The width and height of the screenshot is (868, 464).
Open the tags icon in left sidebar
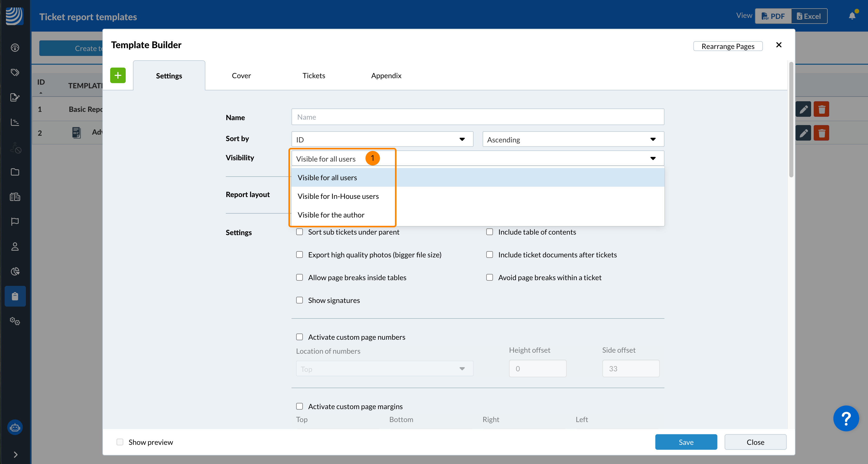point(15,72)
